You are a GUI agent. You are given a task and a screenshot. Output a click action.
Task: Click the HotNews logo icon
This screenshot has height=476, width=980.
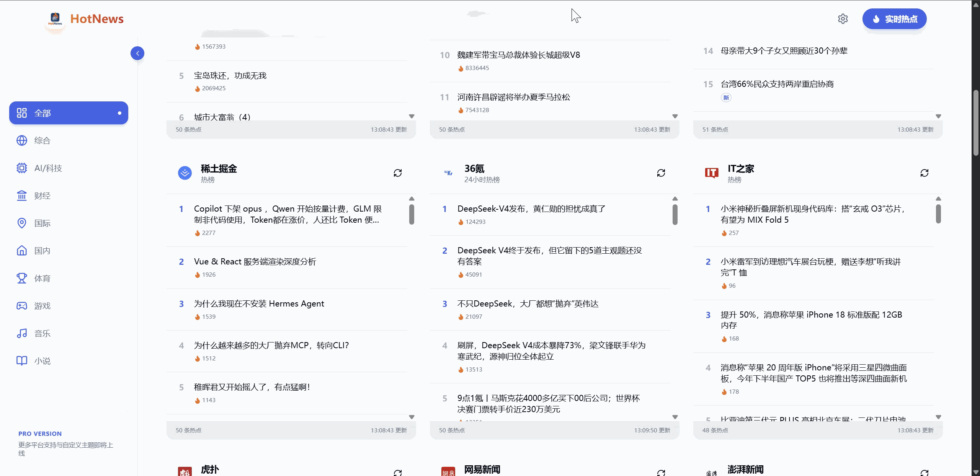pos(55,18)
